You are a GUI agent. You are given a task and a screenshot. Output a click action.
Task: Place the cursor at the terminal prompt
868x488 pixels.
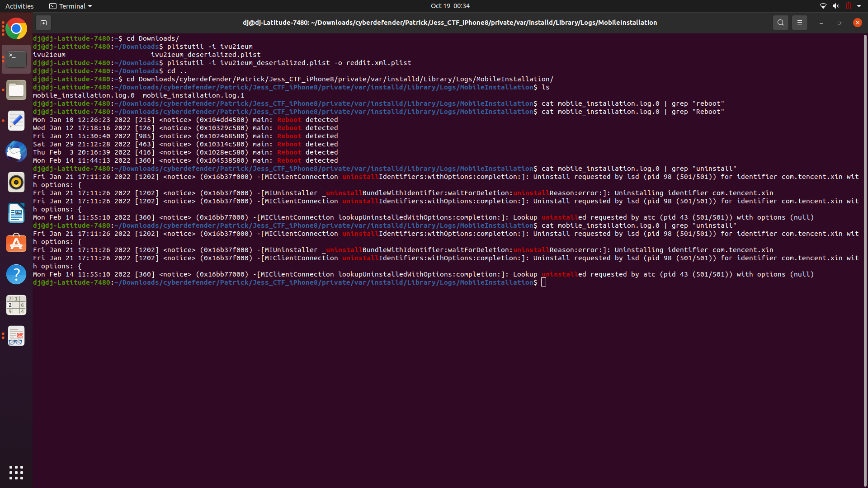coord(543,282)
